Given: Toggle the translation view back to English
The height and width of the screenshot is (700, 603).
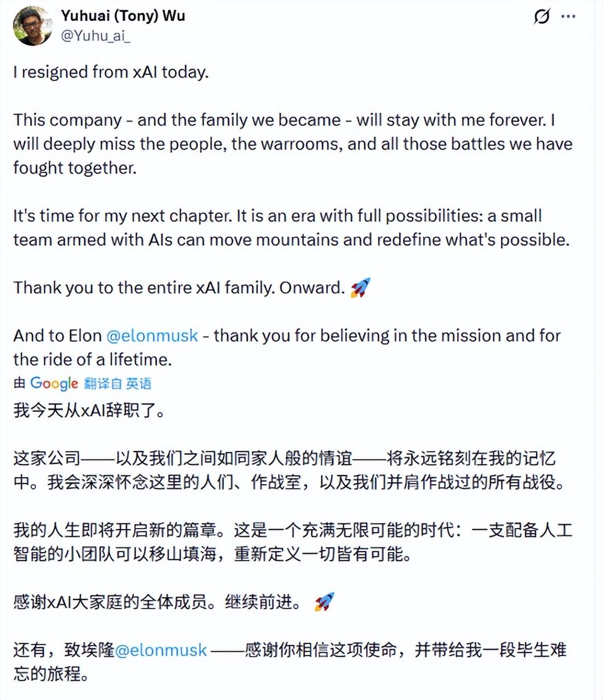Looking at the screenshot, I should tap(117, 384).
